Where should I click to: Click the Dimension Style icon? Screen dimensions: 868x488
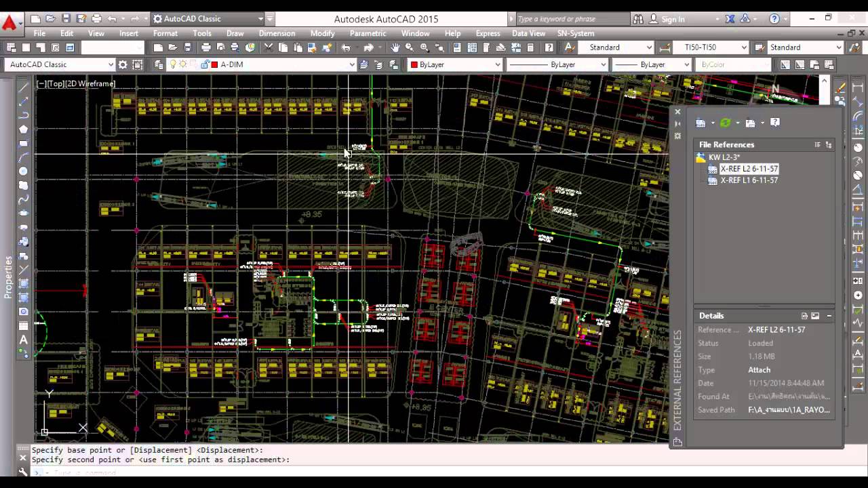click(665, 47)
